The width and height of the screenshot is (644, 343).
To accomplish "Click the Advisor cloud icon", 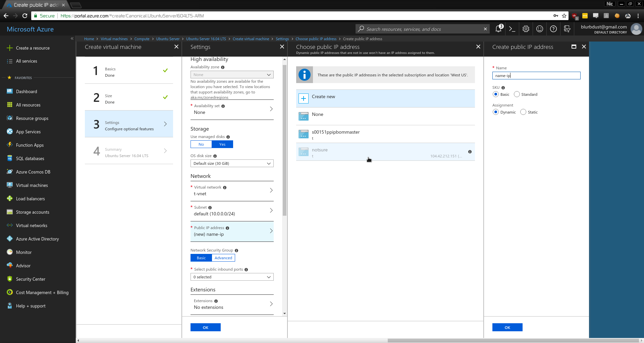I will click(x=10, y=266).
